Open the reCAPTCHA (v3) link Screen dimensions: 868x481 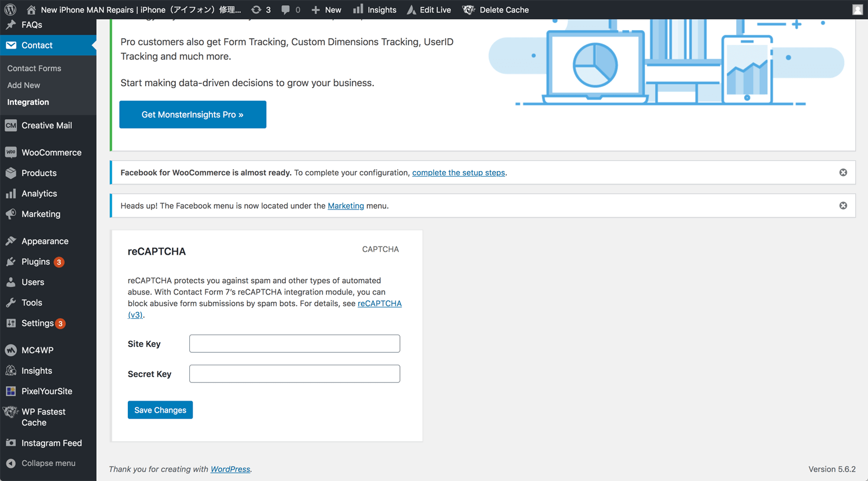(x=380, y=303)
